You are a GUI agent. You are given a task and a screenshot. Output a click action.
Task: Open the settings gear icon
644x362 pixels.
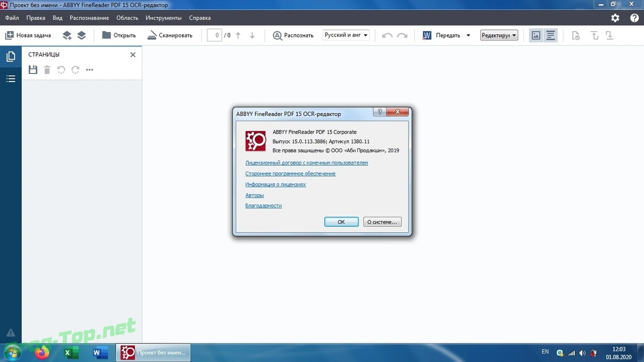615,18
